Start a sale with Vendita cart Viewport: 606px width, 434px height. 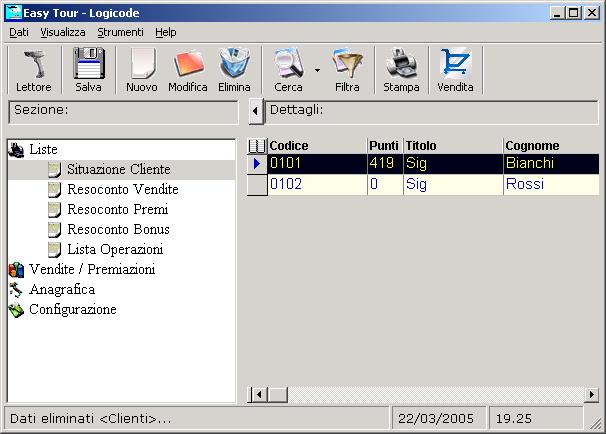coord(455,70)
